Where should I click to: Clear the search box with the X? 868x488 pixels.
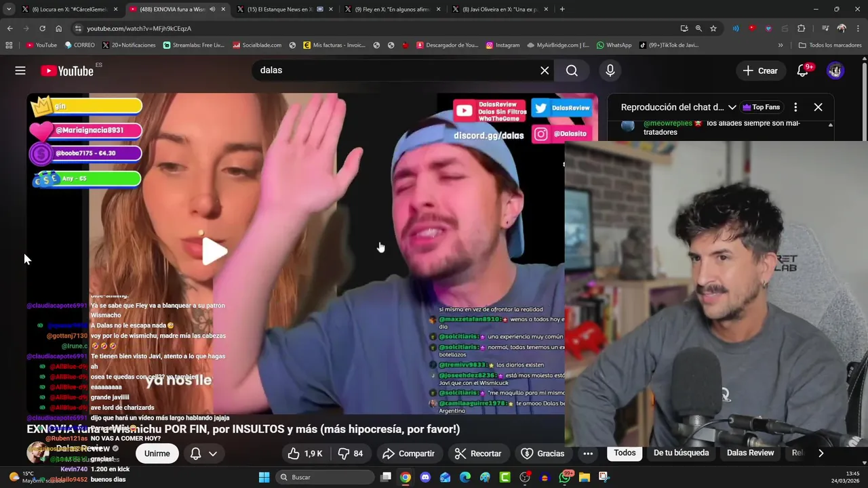click(x=545, y=70)
